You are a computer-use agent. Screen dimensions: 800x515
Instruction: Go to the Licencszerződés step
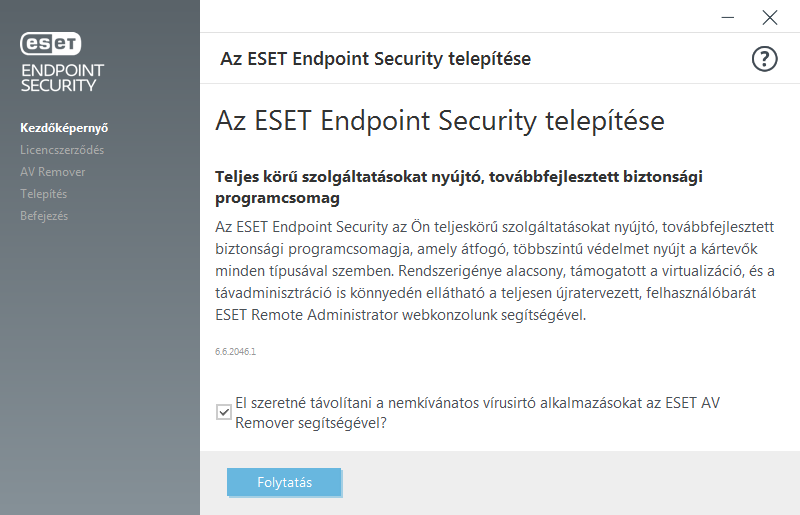click(62, 150)
